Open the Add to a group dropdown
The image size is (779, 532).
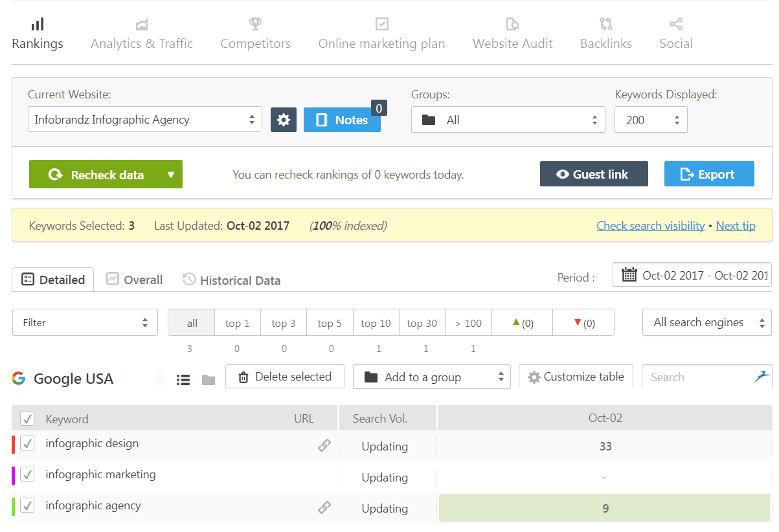point(431,376)
